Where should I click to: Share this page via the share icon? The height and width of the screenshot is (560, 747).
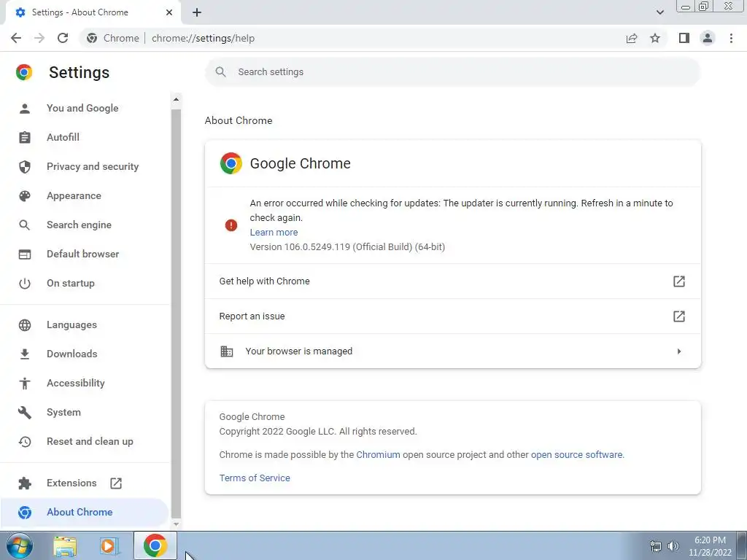[x=632, y=38]
